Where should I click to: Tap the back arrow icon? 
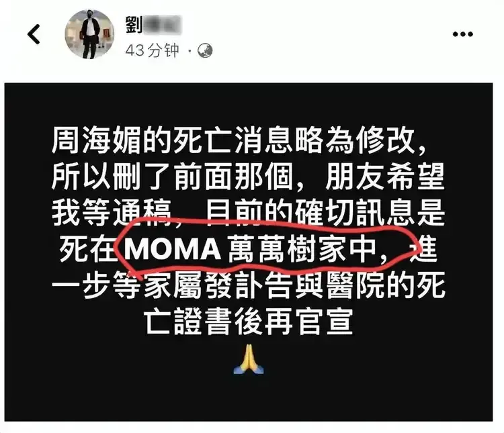click(x=34, y=34)
